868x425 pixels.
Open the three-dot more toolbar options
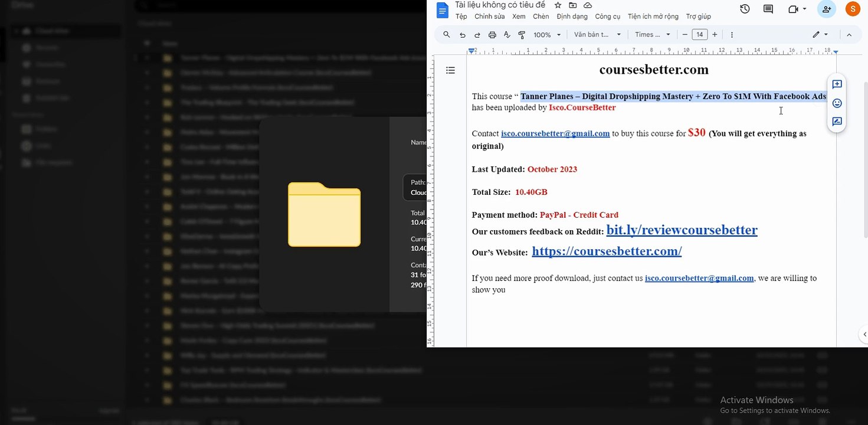732,35
